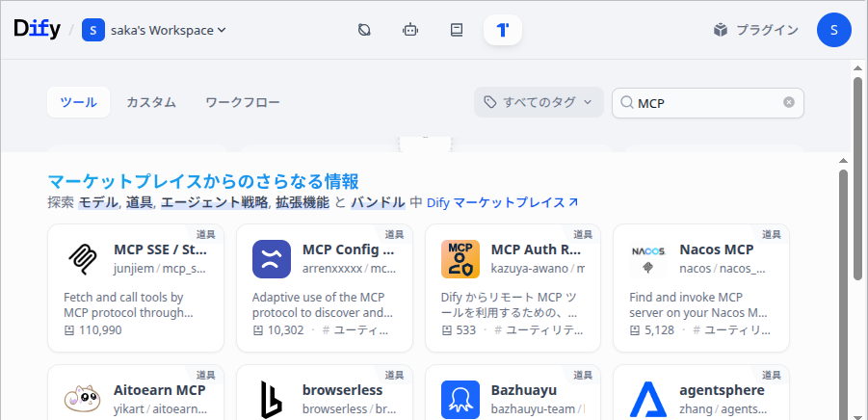Switch to the ツール tab
The image size is (868, 420).
coord(79,102)
